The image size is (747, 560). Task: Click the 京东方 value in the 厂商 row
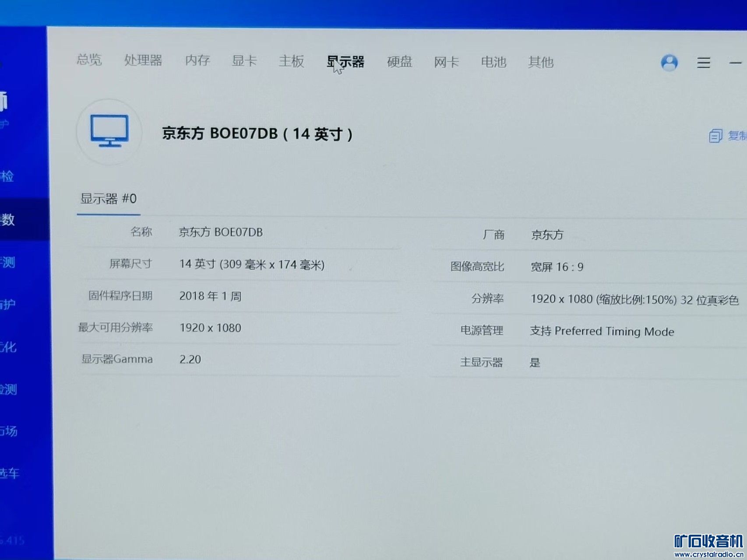click(547, 235)
